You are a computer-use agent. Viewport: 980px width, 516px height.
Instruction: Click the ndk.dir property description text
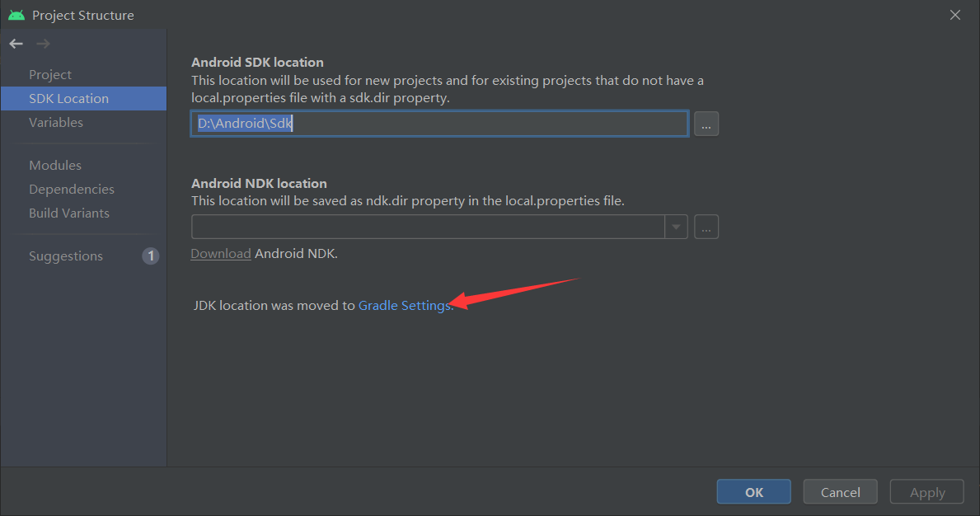point(407,201)
